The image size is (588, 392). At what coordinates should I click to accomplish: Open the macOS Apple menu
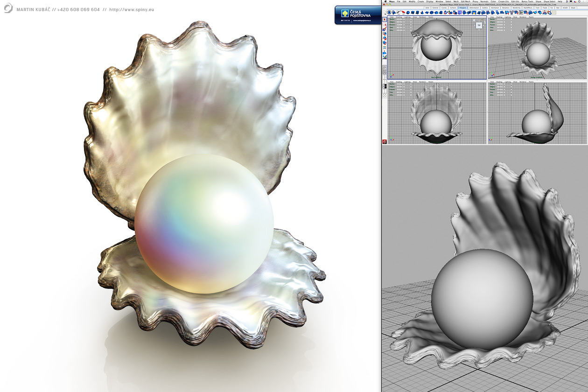pyautogui.click(x=385, y=1)
